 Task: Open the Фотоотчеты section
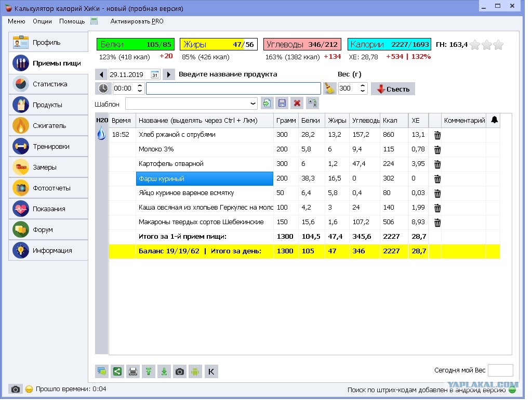(x=48, y=188)
